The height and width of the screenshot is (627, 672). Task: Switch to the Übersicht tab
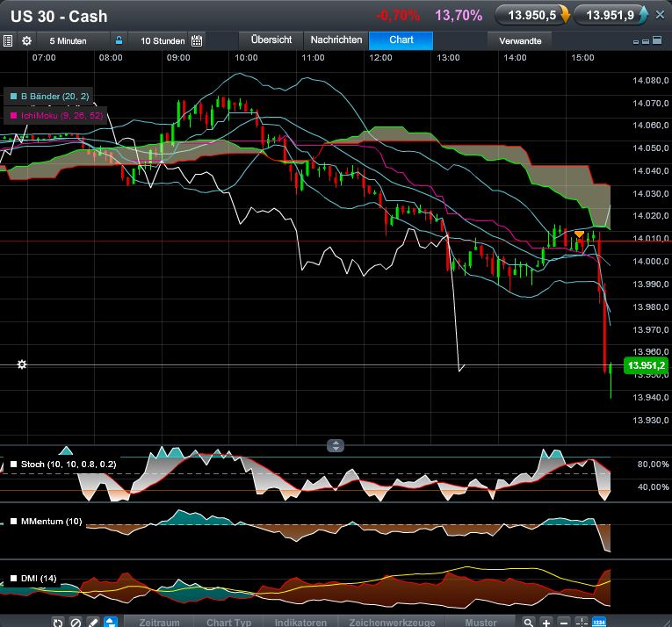click(271, 40)
